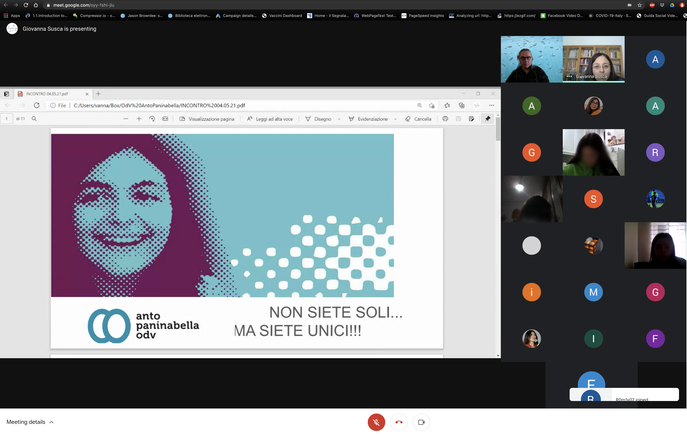Reload the Chrome page
Screen dimensions: 687x436
[25, 5]
